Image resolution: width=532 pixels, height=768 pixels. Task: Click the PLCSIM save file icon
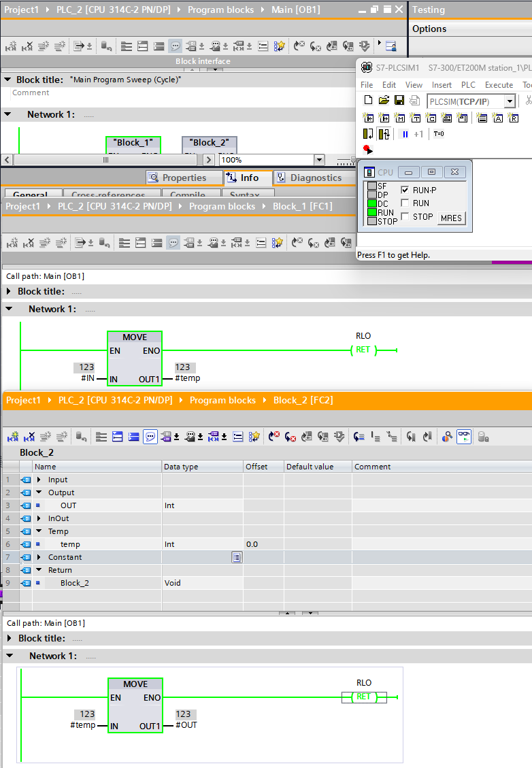(x=399, y=101)
